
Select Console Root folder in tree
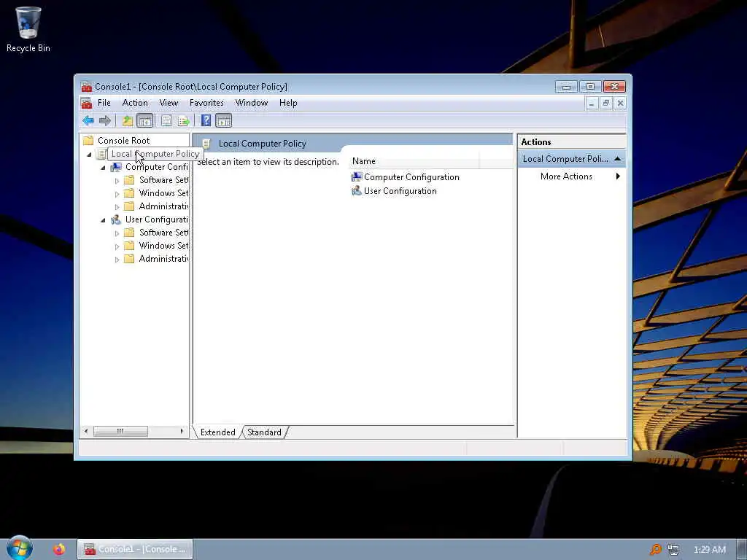(x=123, y=141)
